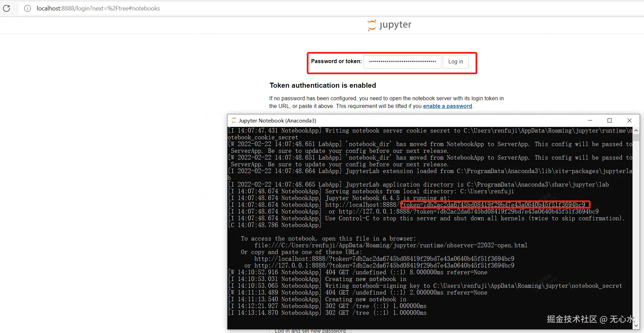Click the nbserver-22032-open.html file path line
The width and height of the screenshot is (644, 333).
tap(391, 245)
